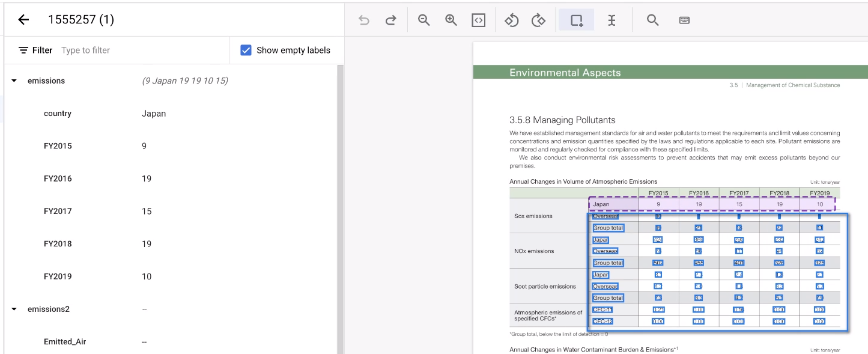Select the bounding box tool
The image size is (868, 354).
(577, 20)
